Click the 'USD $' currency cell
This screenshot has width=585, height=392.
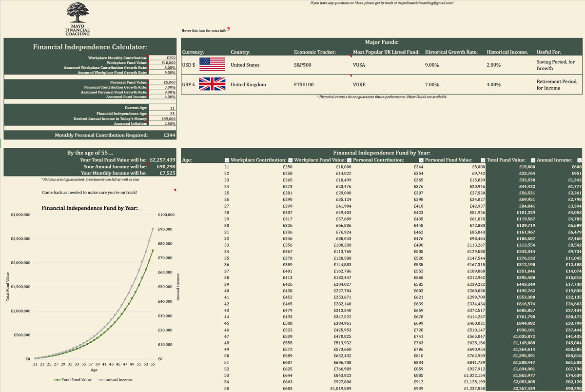pos(188,65)
